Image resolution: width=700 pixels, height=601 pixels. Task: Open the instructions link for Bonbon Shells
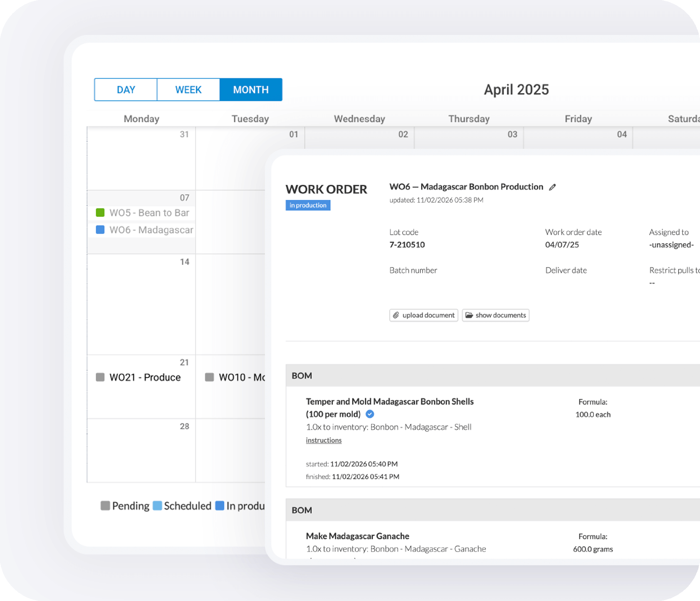click(324, 441)
